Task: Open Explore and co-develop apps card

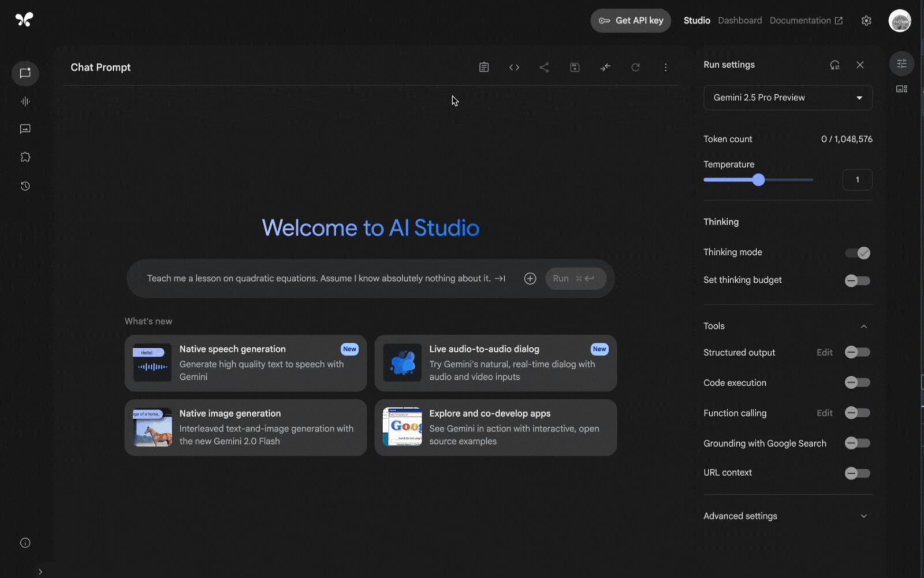Action: 495,428
